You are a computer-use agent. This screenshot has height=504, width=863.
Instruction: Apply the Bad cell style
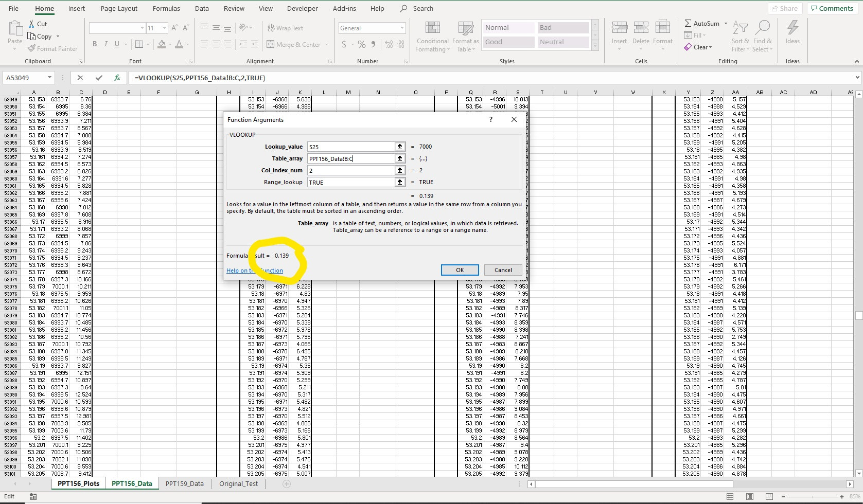(563, 28)
